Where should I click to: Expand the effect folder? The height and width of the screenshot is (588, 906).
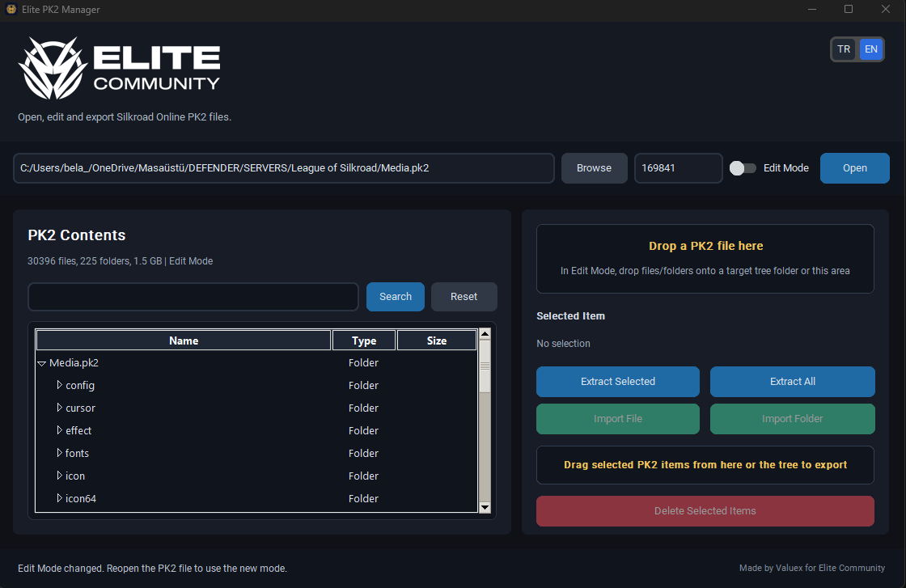coord(59,429)
